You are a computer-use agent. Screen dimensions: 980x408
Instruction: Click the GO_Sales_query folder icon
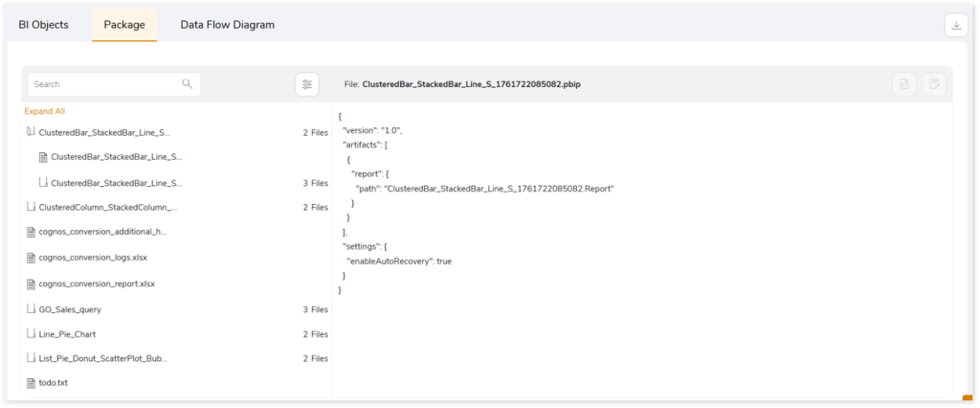click(31, 309)
